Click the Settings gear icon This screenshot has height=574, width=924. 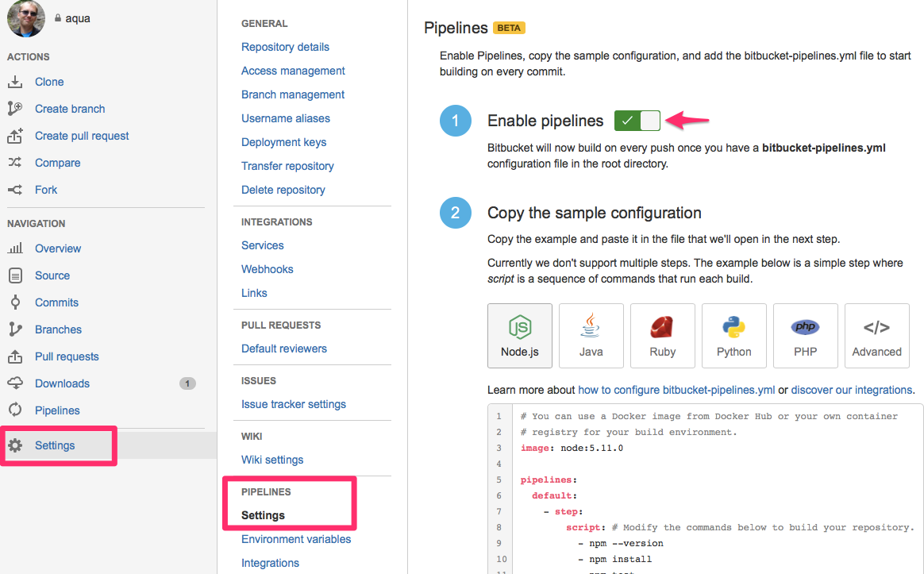pos(15,445)
